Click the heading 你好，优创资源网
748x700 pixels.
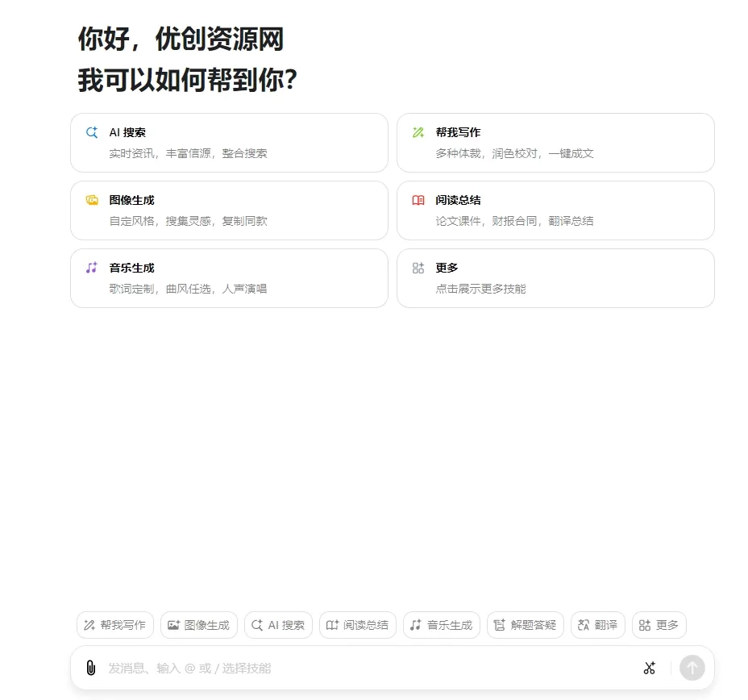pos(181,39)
